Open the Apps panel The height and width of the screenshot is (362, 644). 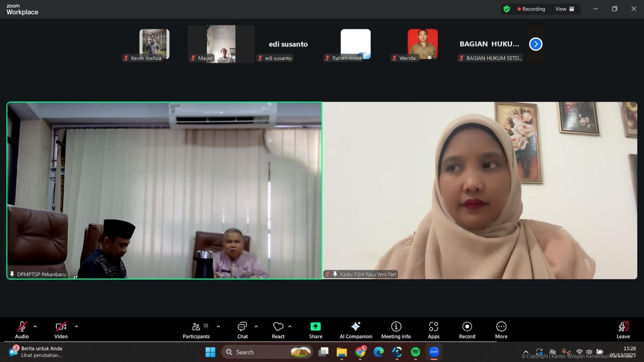coord(433,330)
